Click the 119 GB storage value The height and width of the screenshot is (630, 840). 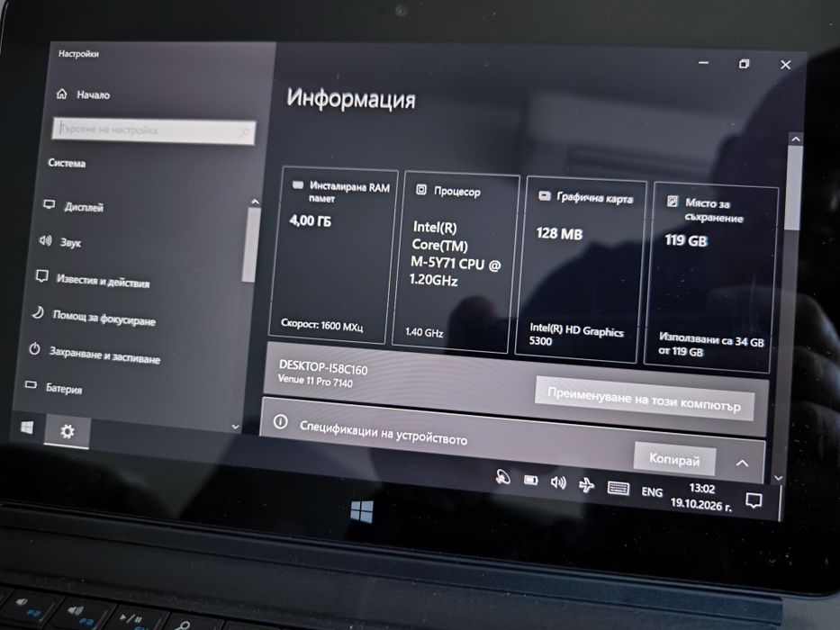coord(686,240)
